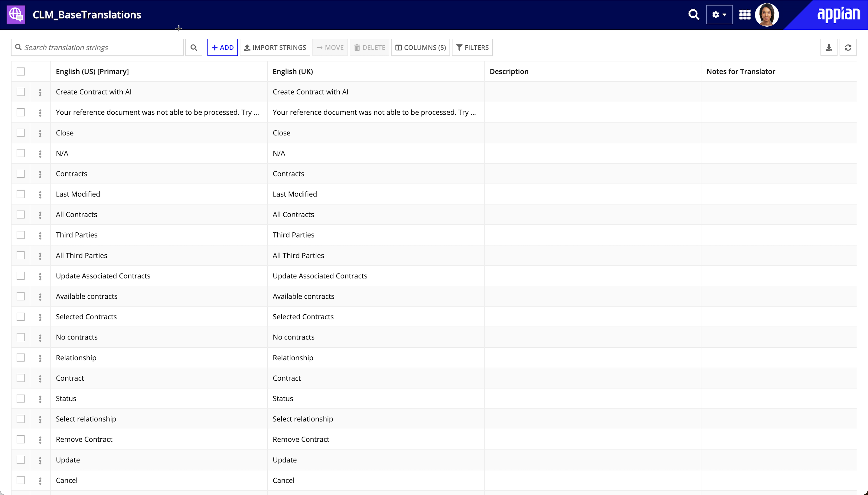
Task: Open options menu for Contract row
Action: tap(40, 379)
